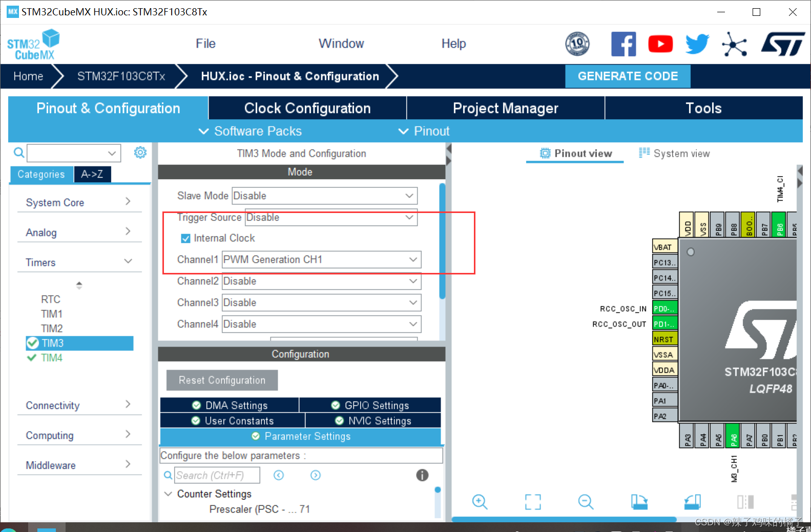811x532 pixels.
Task: Select TIM4 in the timers list
Action: point(52,357)
